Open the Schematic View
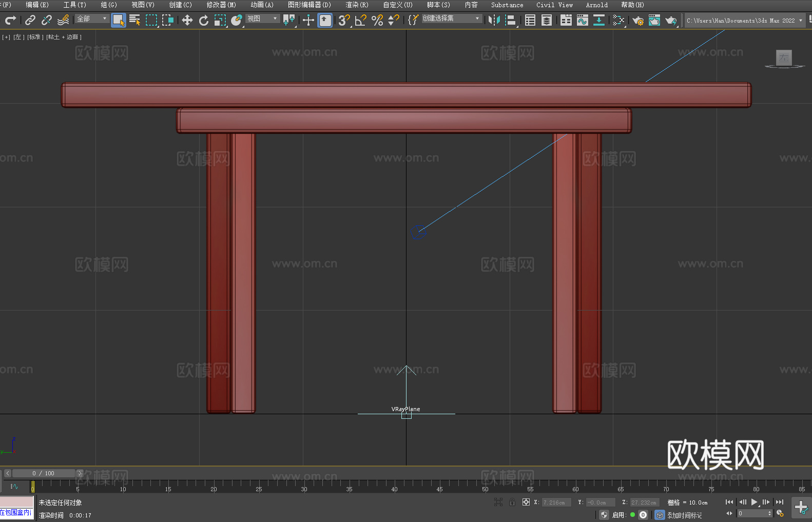This screenshot has width=812, height=522. (618, 20)
